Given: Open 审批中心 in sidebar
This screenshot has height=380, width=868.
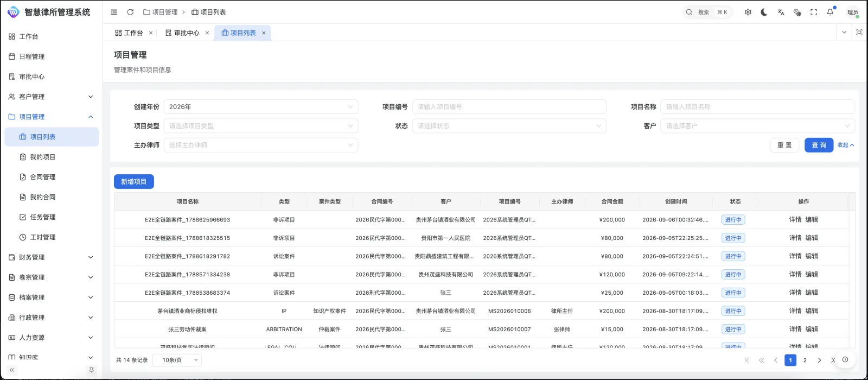Looking at the screenshot, I should pos(52,77).
